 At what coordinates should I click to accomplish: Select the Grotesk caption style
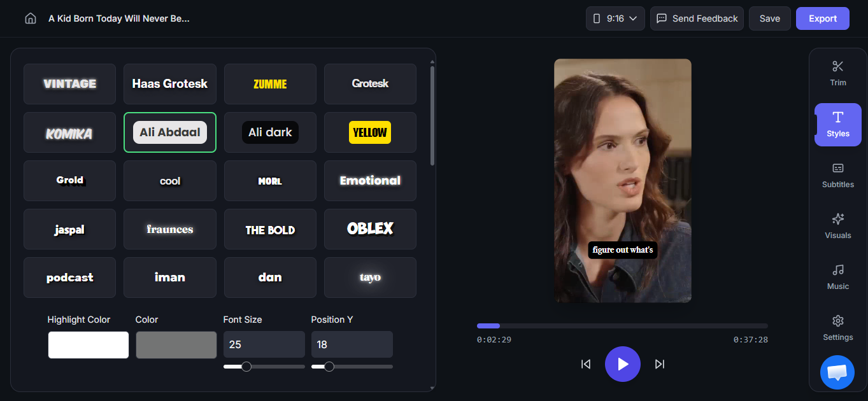370,84
